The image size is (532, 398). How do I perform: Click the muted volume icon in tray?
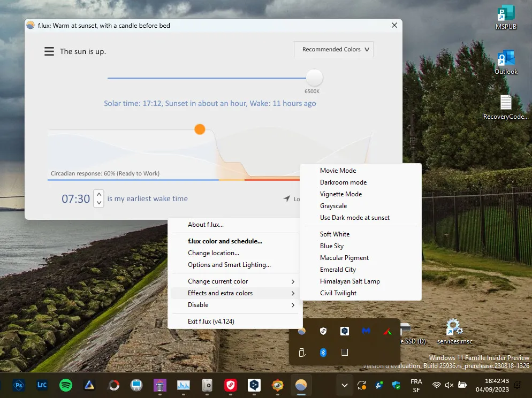[449, 385]
